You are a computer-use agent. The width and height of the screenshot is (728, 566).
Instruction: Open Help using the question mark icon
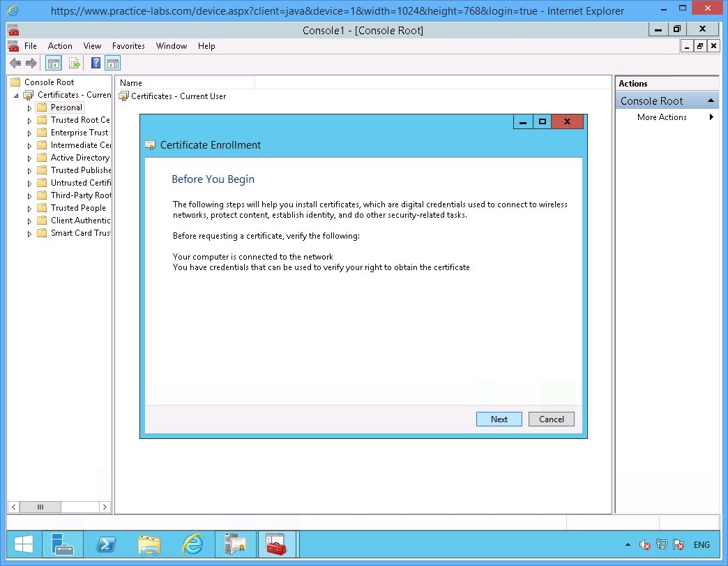coord(96,63)
